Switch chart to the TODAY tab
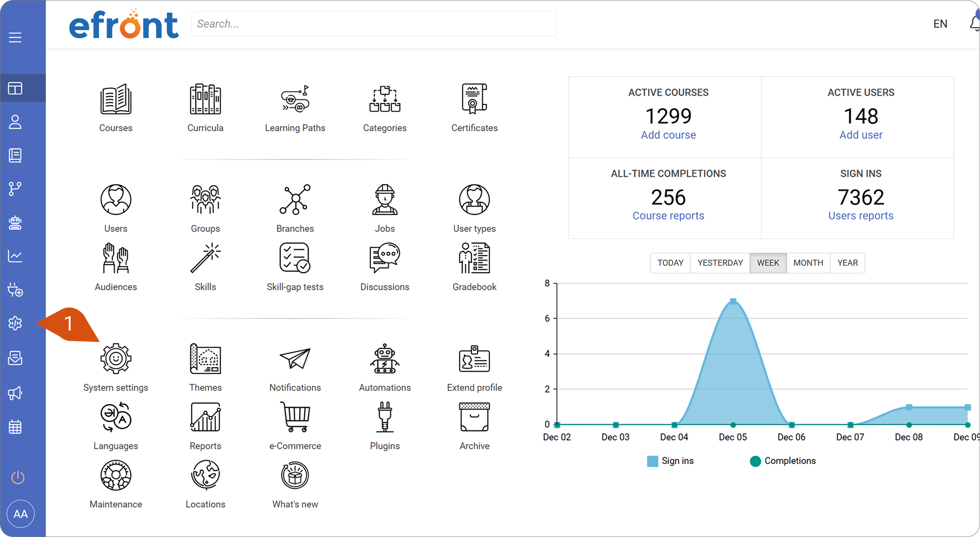 click(670, 263)
